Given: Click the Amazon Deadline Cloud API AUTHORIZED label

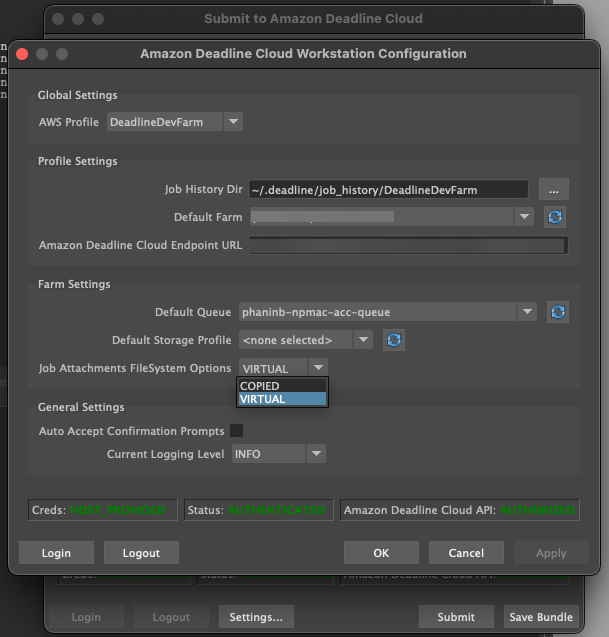Looking at the screenshot, I should click(x=459, y=510).
